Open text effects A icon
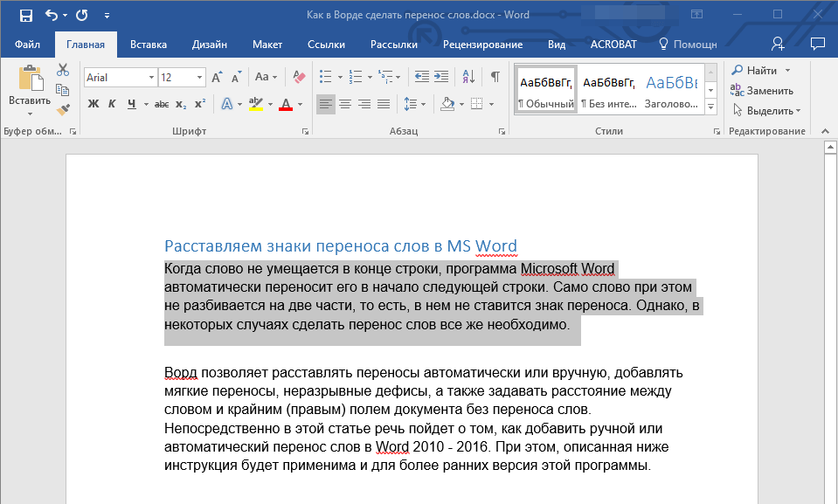838x504 pixels. click(x=227, y=104)
